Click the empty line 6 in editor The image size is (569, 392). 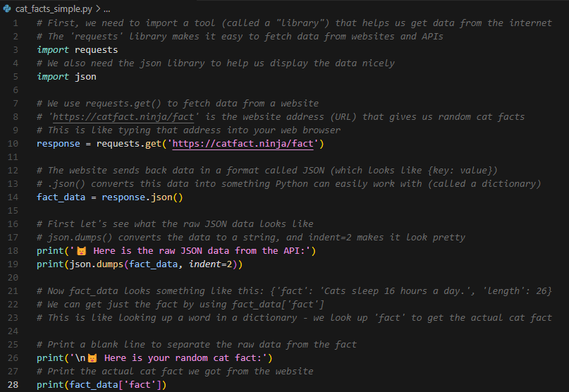pos(290,90)
